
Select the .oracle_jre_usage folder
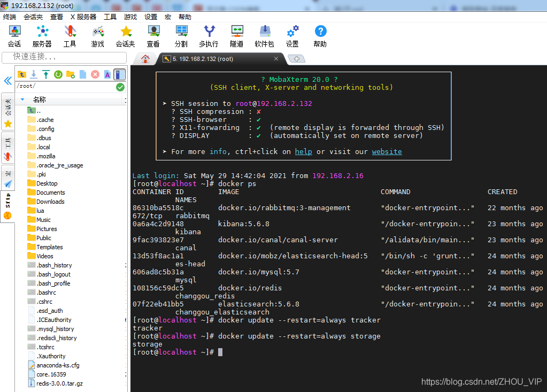pos(55,165)
